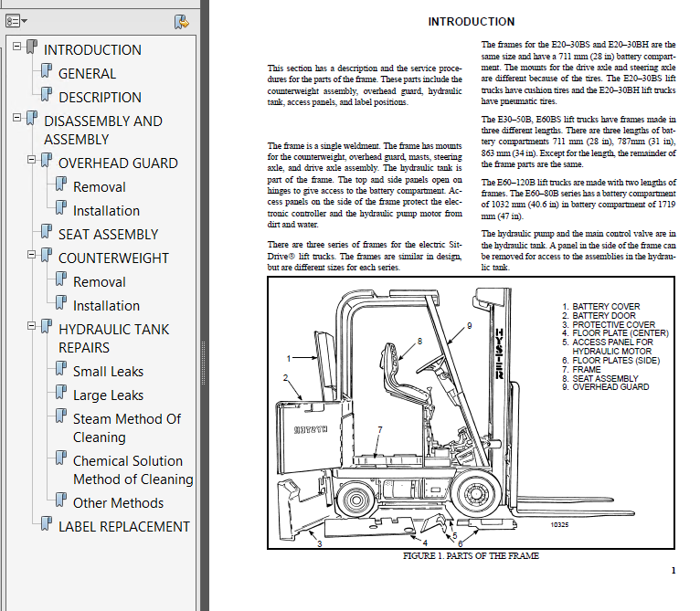Click bookmark icon beside Removal under OVERHEAD GUARD
The height and width of the screenshot is (611, 700).
click(61, 184)
